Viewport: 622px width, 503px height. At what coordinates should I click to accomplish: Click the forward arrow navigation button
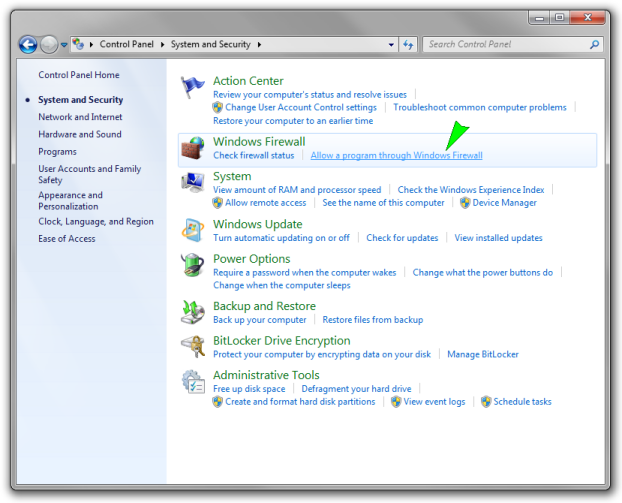click(x=49, y=44)
